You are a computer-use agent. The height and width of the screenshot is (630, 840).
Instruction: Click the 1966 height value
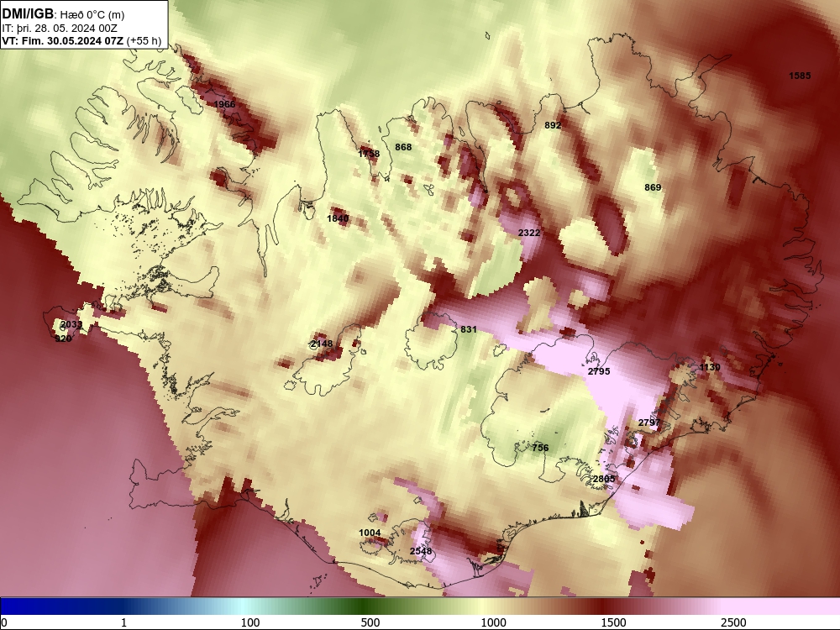pos(224,104)
